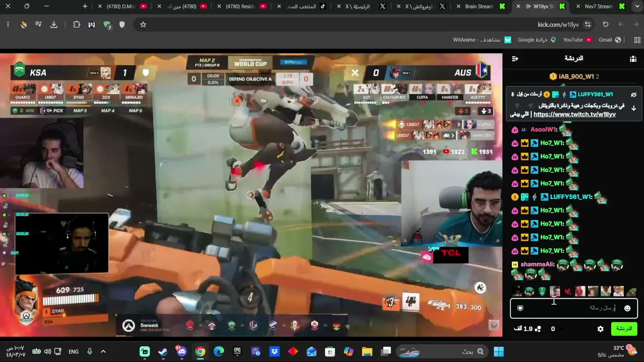Open the Chrome extensions puzzle icon
The width and height of the screenshot is (644, 362).
[76, 25]
